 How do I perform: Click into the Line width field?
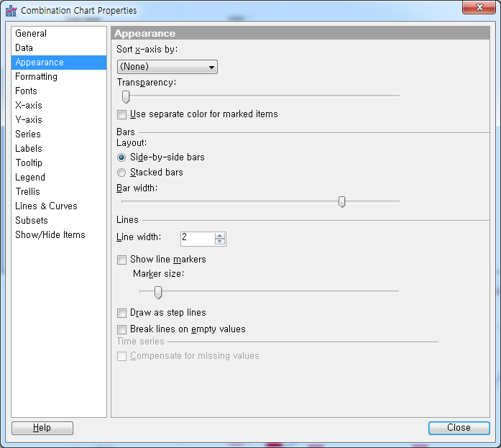coord(198,239)
